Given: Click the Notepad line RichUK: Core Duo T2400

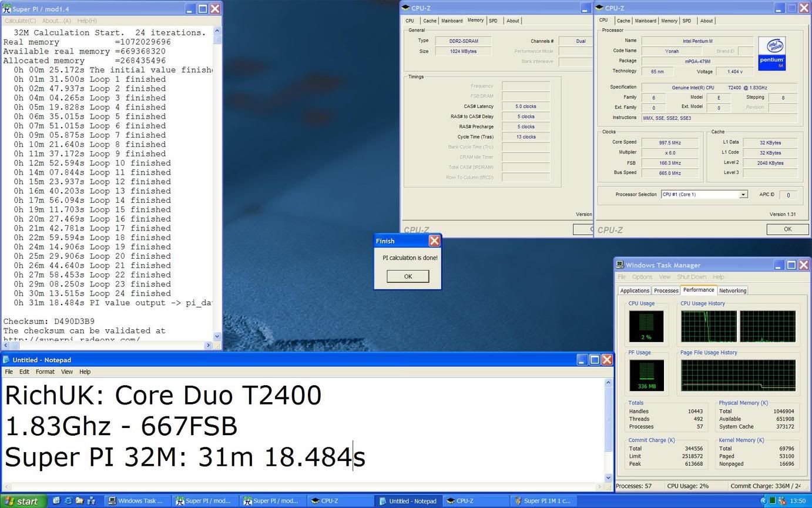Looking at the screenshot, I should [163, 396].
